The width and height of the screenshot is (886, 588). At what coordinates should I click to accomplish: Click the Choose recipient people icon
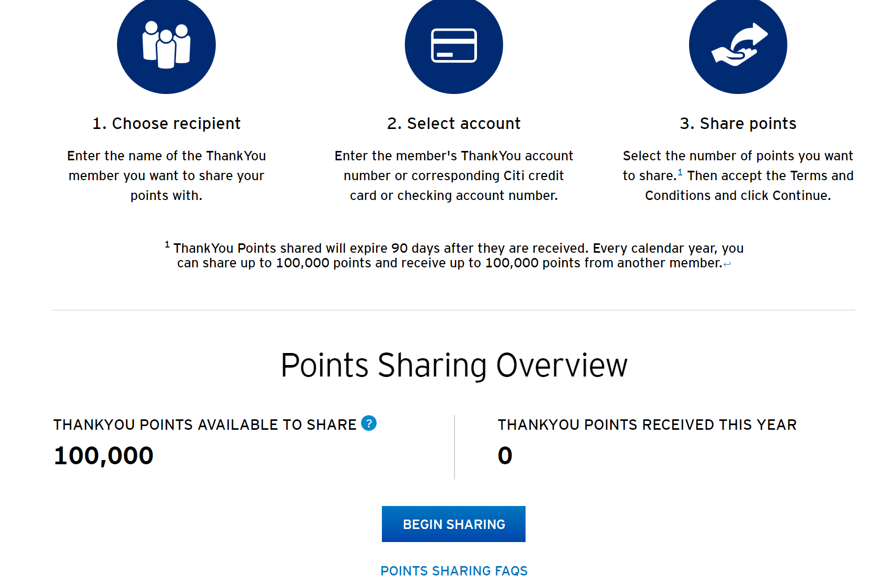point(166,45)
